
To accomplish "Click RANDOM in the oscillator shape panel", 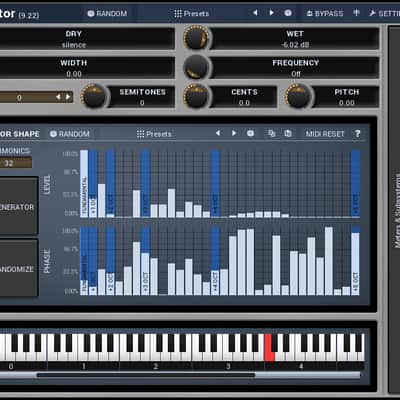I will [x=70, y=134].
